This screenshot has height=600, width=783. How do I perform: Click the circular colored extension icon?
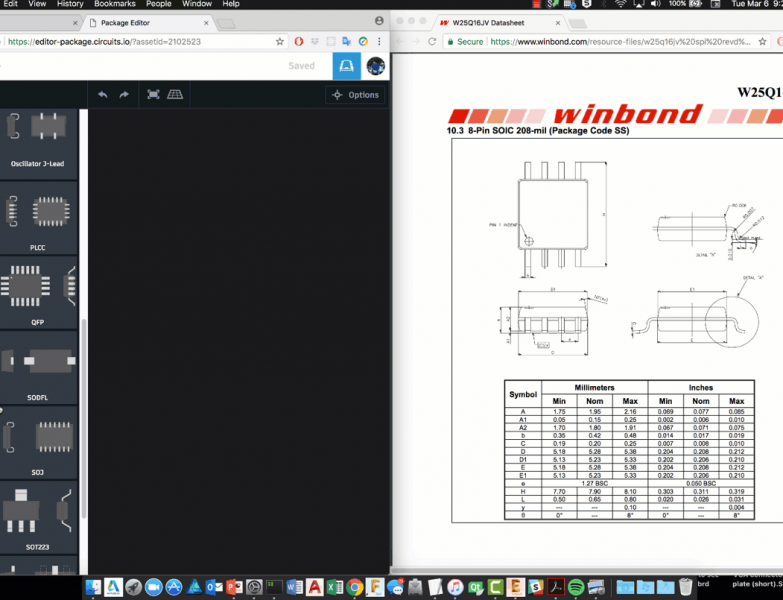[363, 41]
